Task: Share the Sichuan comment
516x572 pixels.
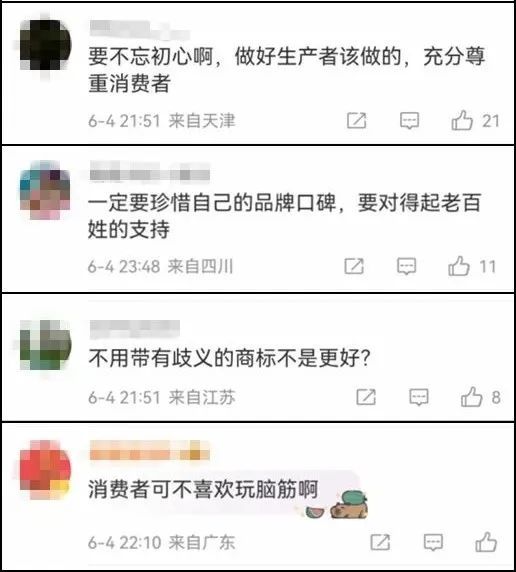Action: (x=354, y=266)
